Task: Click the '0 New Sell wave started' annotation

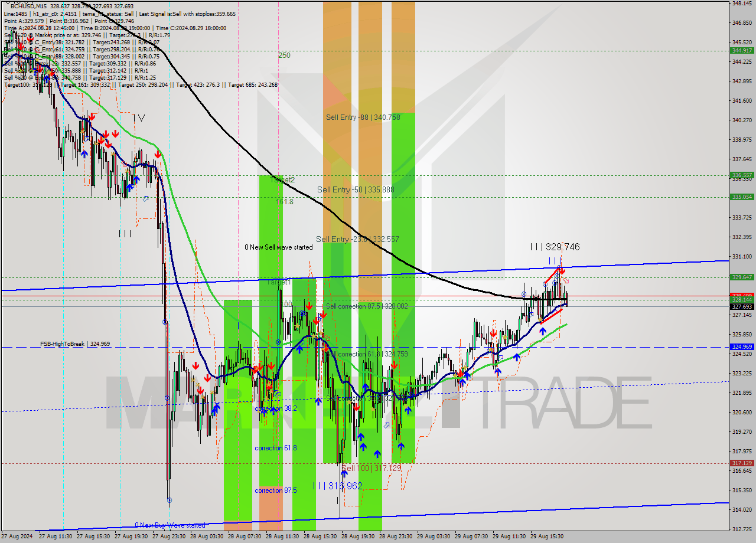Action: point(279,247)
